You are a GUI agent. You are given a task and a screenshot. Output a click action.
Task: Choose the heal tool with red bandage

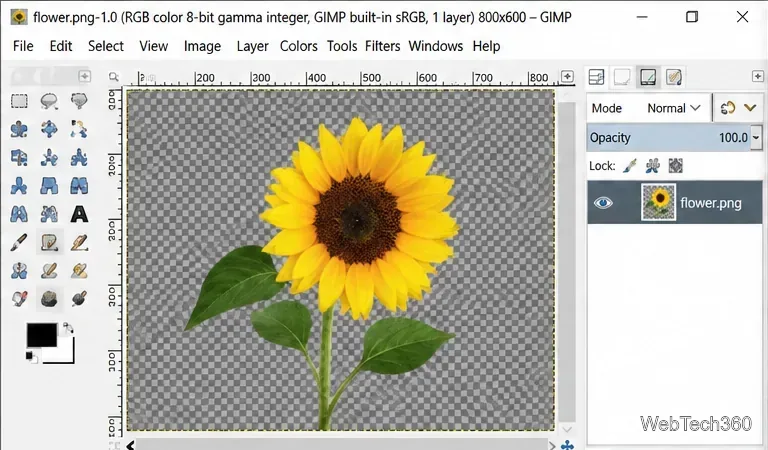tap(20, 298)
